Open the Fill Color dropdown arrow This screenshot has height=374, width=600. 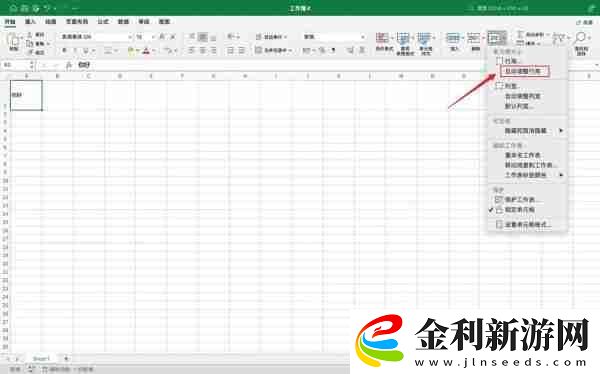point(138,51)
